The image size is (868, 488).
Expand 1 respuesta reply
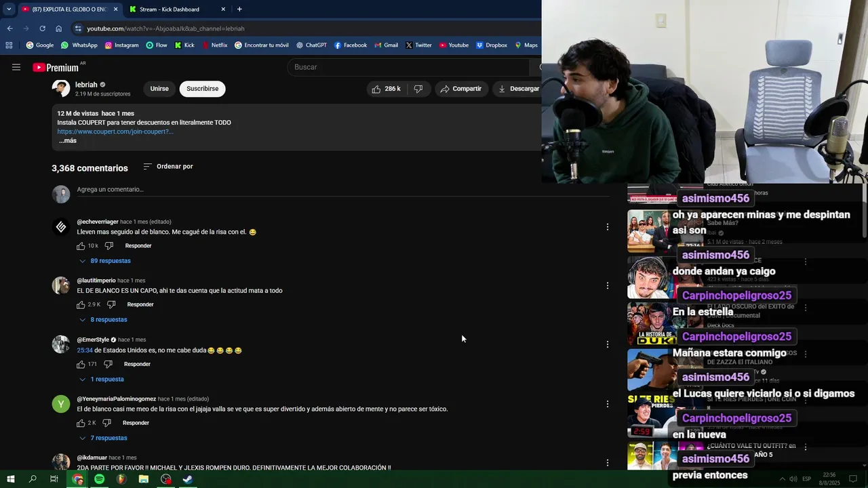(101, 380)
